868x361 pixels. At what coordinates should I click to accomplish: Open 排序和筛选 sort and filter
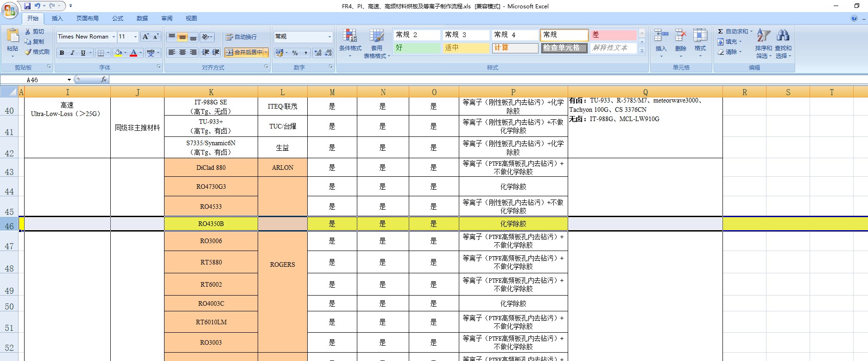pos(763,43)
